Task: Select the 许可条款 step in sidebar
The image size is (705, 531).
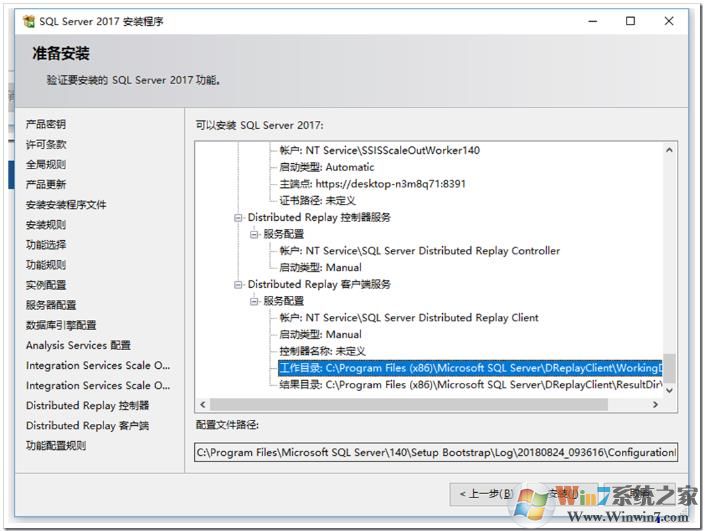Action: tap(46, 144)
